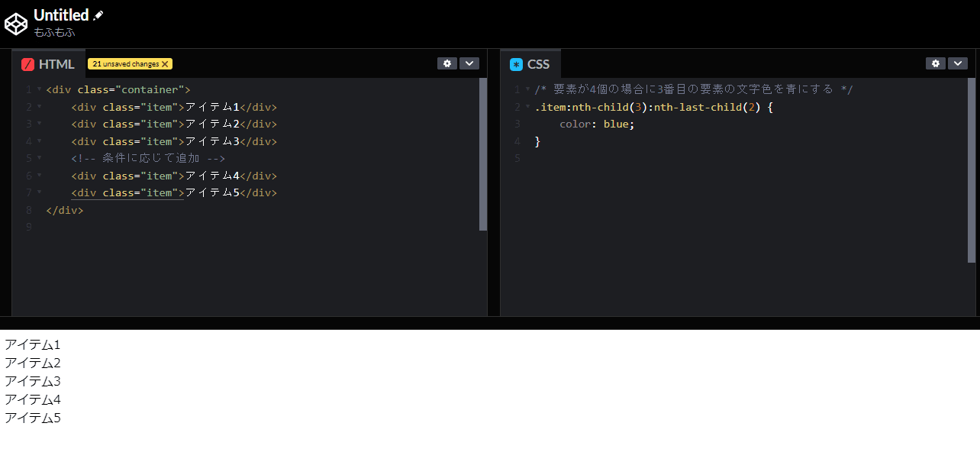
Task: Click the pencil icon to edit pen title
Action: pyautogui.click(x=98, y=15)
